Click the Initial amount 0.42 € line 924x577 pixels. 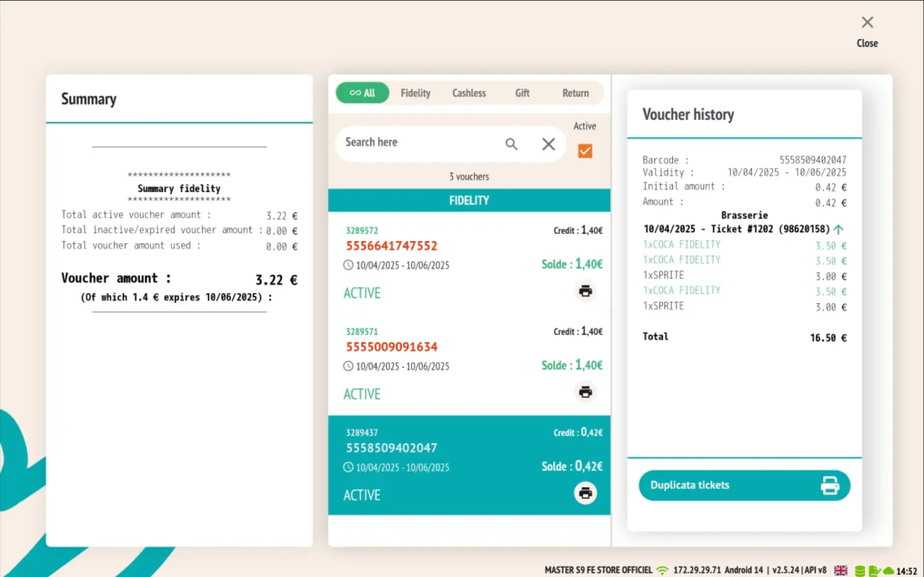pos(745,187)
